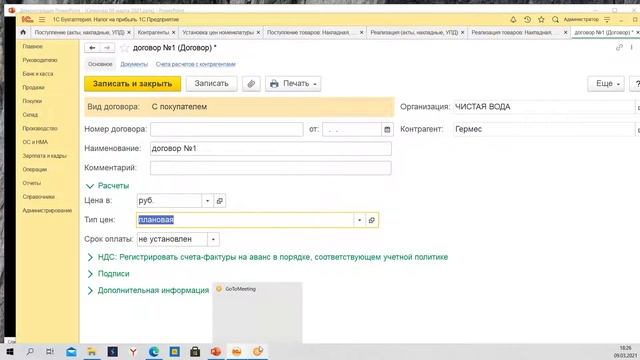The image size is (640, 360).
Task: Open favorites star in top header
Action: [x=541, y=20]
